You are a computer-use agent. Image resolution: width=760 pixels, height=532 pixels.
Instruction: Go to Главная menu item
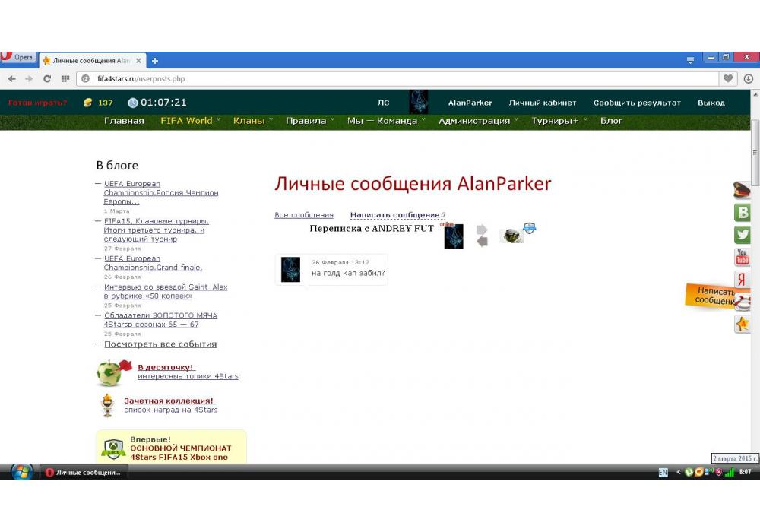click(124, 121)
